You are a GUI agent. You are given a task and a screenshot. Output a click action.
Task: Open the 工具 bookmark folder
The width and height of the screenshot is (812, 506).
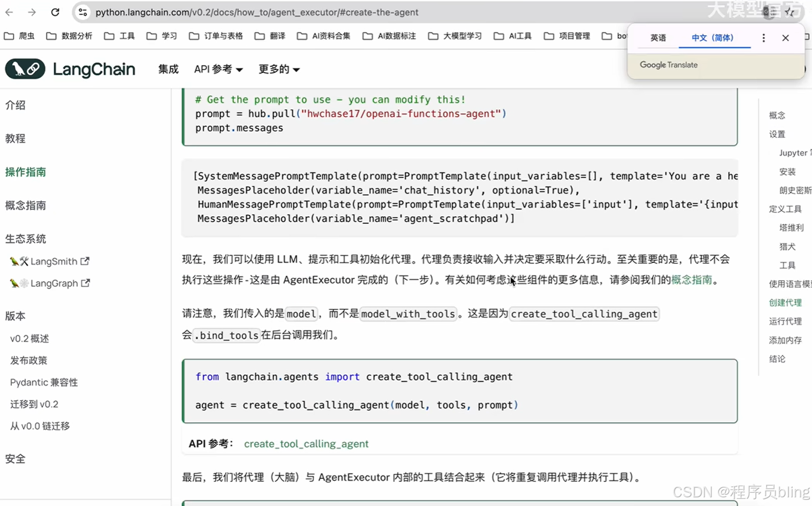119,36
